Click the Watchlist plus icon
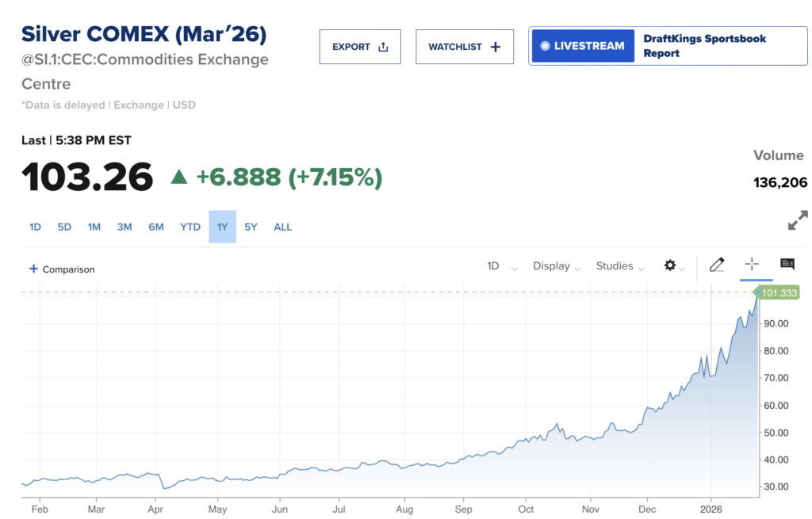The image size is (812, 519). pos(496,47)
